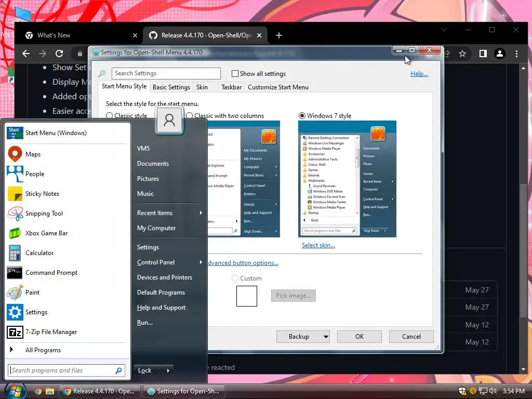Open Customize Start Menu tab
The image size is (532, 399).
coord(278,87)
